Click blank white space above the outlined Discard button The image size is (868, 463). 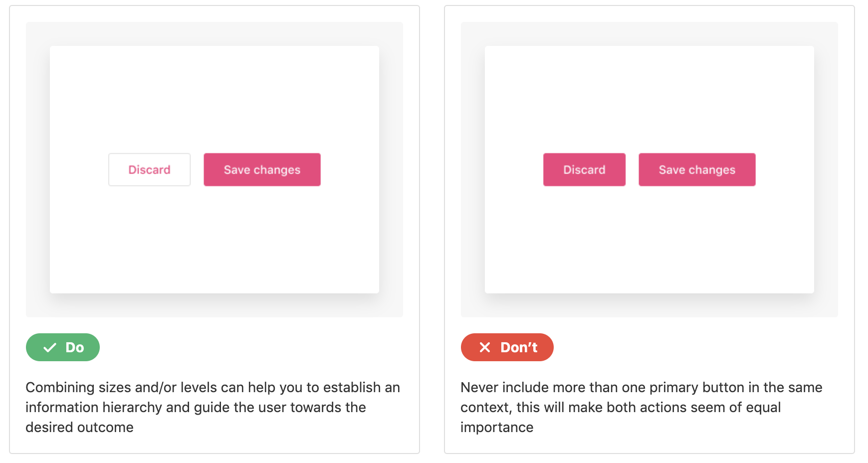(150, 100)
